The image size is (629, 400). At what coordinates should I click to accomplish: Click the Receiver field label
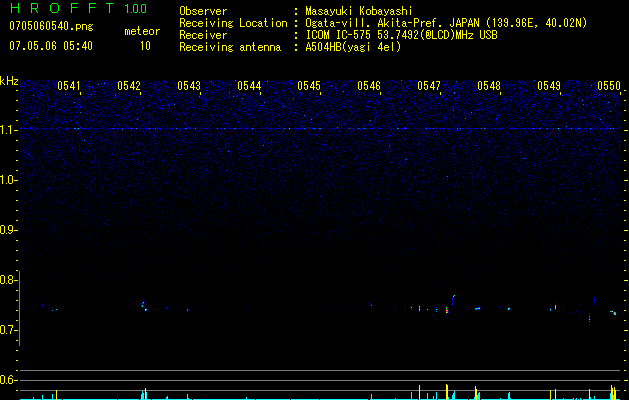point(203,35)
